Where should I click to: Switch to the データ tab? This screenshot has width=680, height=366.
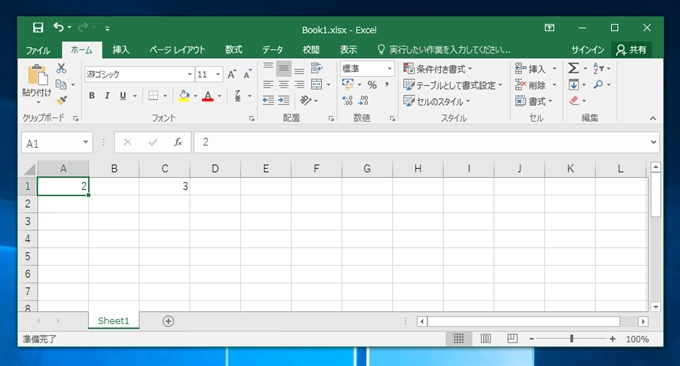coord(272,50)
